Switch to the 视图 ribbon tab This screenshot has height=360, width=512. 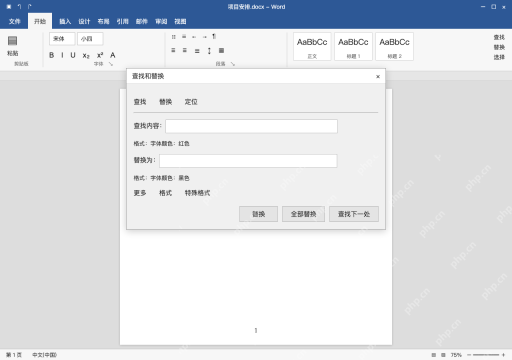pos(180,21)
